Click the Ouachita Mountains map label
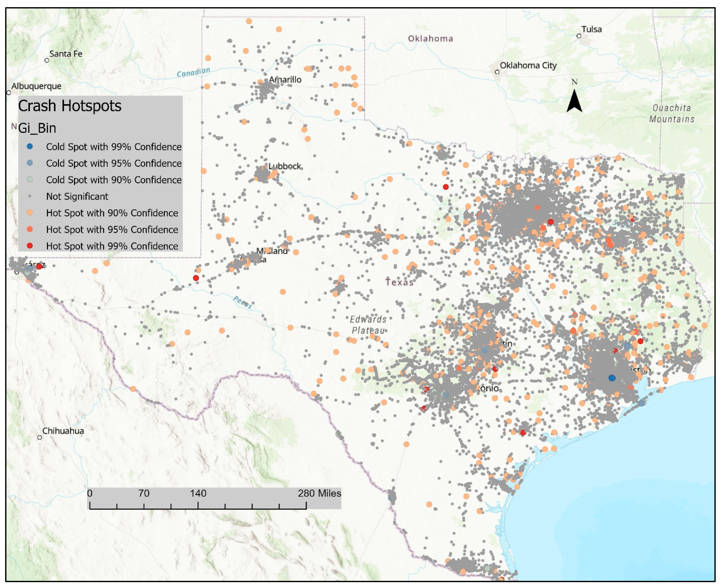The width and height of the screenshot is (722, 588). click(672, 113)
